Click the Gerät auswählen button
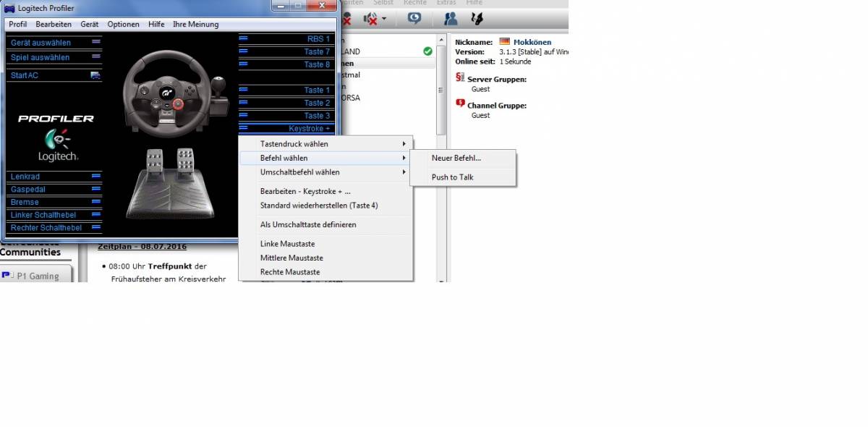The width and height of the screenshot is (868, 427). [x=41, y=43]
